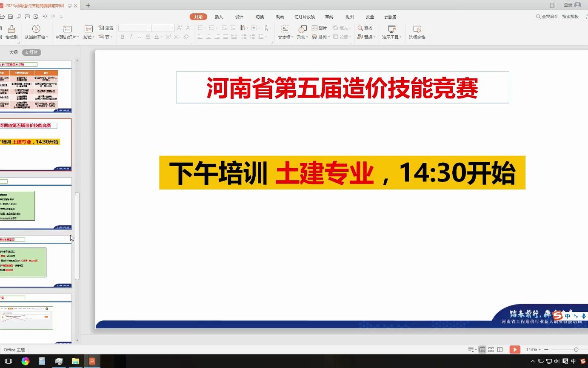Switch to Slides (幻灯片) pane tab
The image size is (588, 368).
[31, 52]
